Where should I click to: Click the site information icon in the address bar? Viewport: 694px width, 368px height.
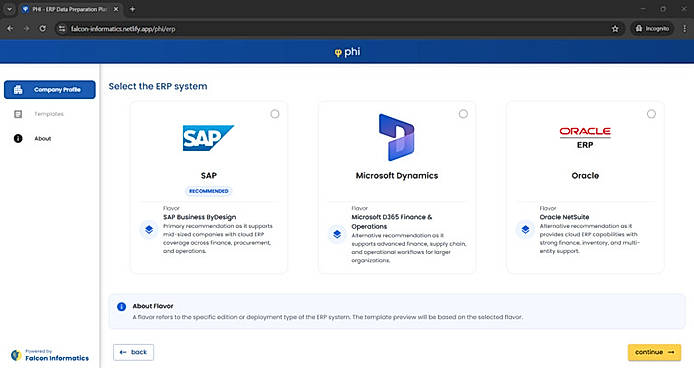pyautogui.click(x=62, y=29)
